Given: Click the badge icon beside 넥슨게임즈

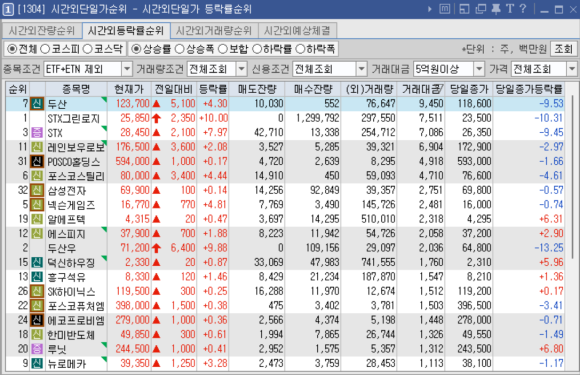Looking at the screenshot, I should click(x=37, y=205).
